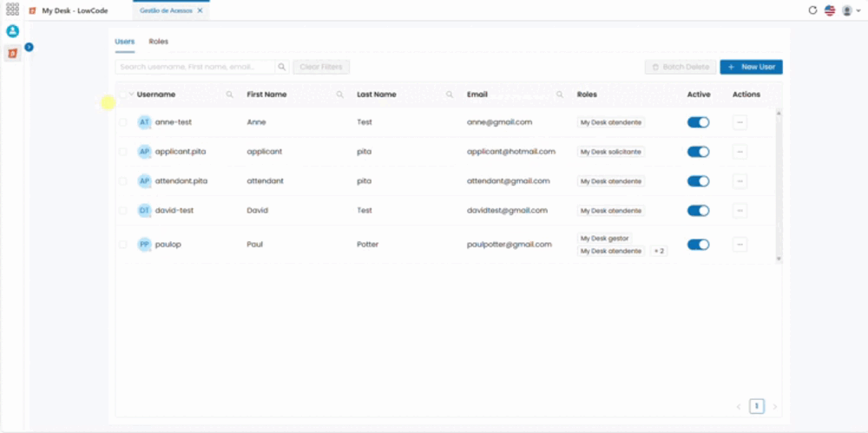Viewport: 868px width, 433px height.
Task: Check the checkbox for david-test row
Action: [123, 211]
